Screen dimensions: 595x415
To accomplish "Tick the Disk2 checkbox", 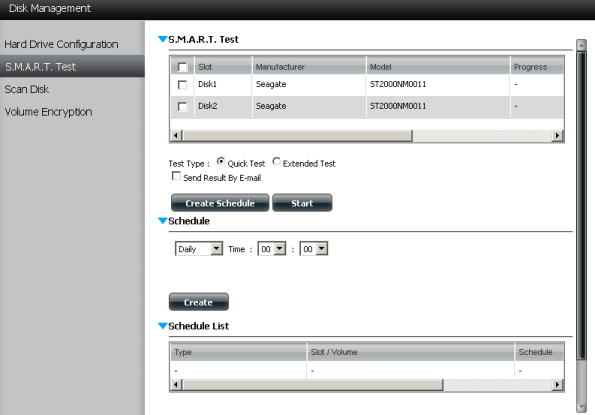I will pos(183,107).
